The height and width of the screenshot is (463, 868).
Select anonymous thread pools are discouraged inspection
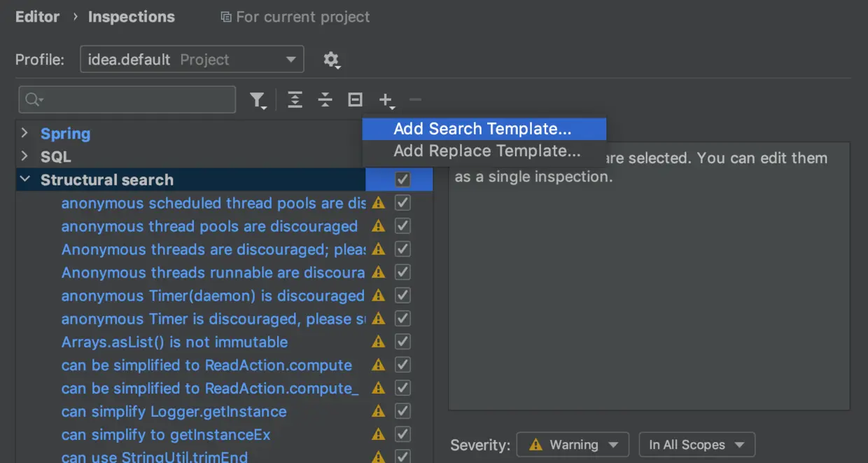209,226
